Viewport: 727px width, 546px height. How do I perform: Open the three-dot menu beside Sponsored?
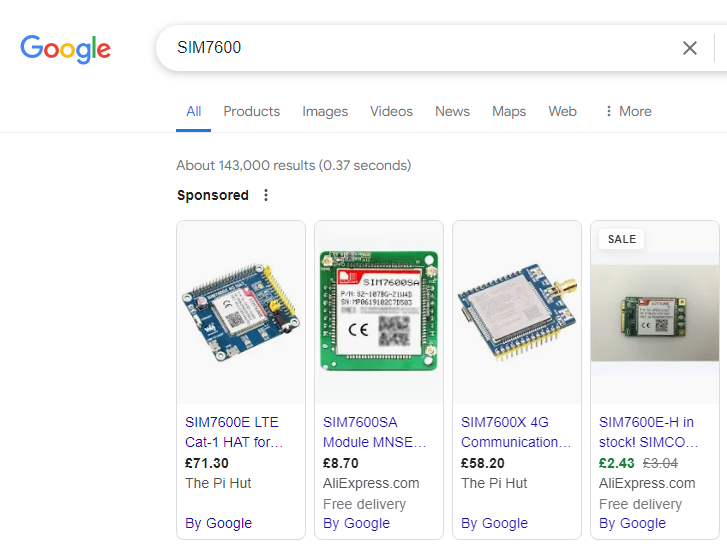(x=266, y=195)
